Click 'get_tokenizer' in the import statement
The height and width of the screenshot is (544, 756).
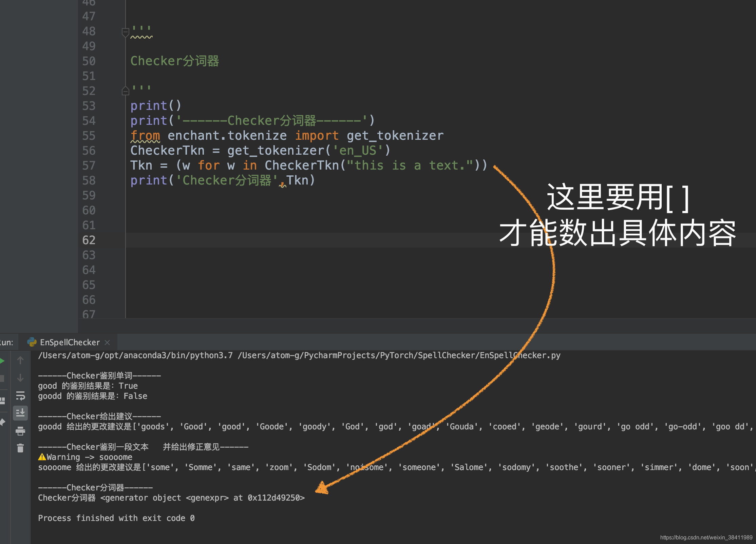point(395,136)
